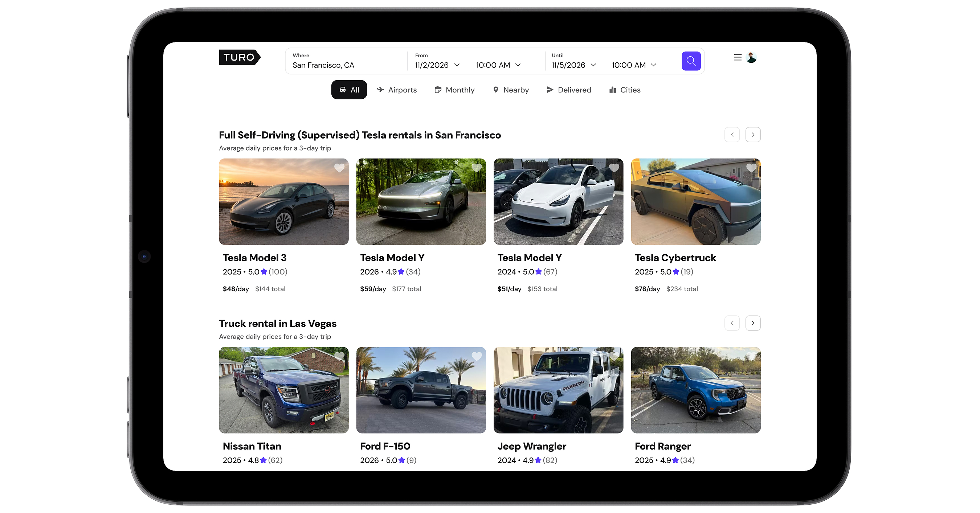This screenshot has height=513, width=980.
Task: Open the Tesla Model 3 photo
Action: (x=283, y=202)
